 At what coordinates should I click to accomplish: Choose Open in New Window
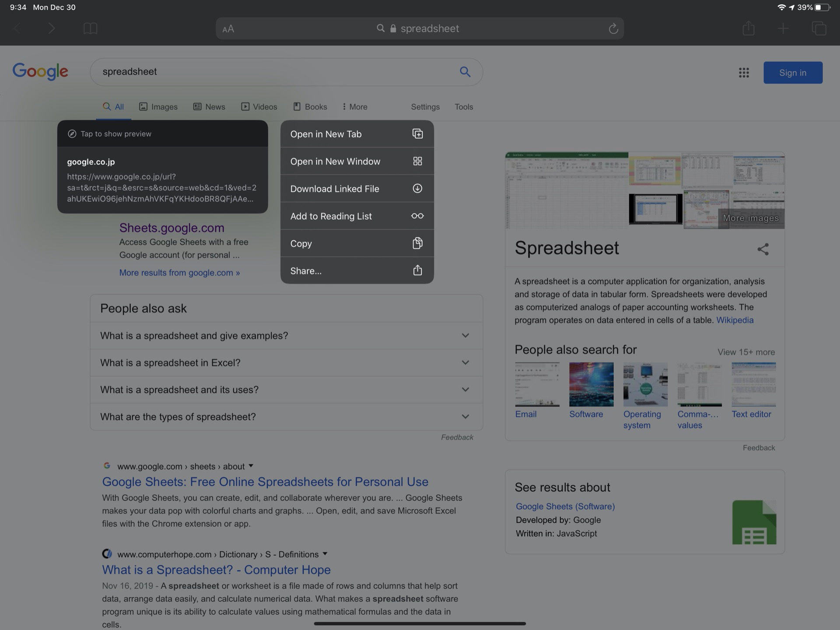point(357,162)
